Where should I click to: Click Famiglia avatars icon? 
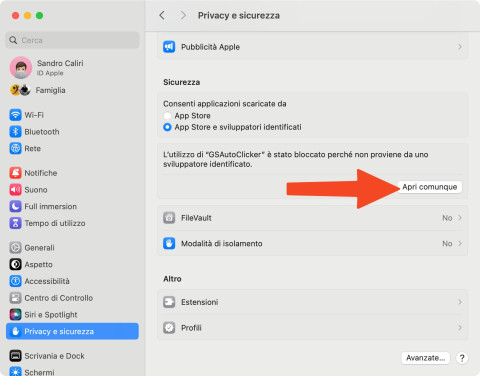(20, 90)
